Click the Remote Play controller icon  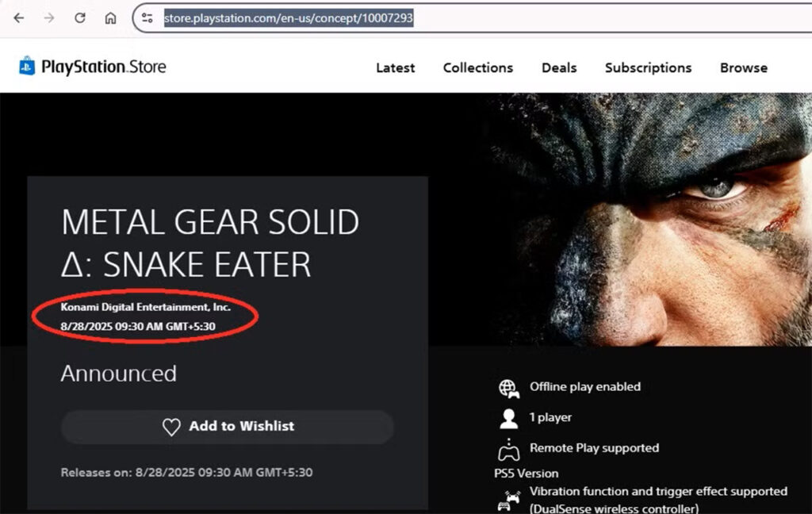coord(507,449)
